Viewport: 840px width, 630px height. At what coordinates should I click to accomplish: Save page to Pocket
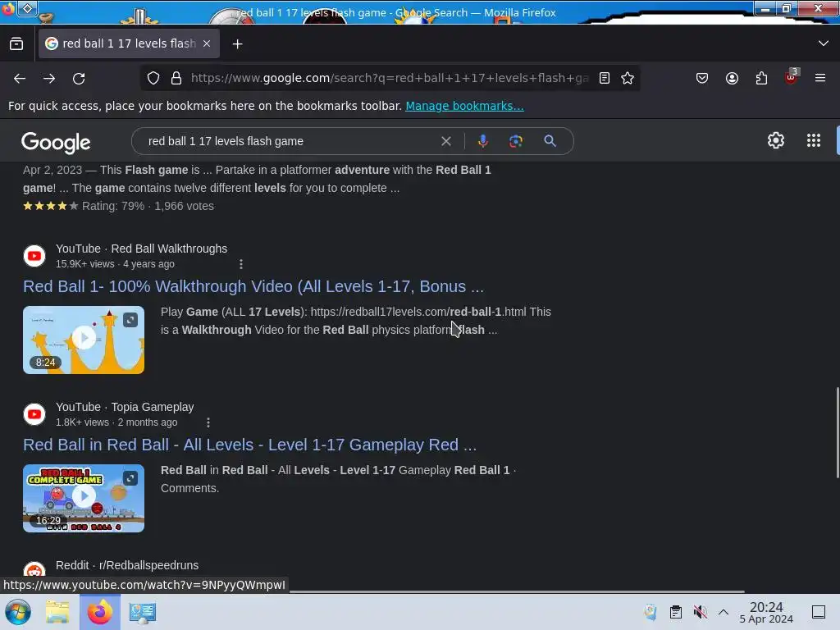pos(702,78)
